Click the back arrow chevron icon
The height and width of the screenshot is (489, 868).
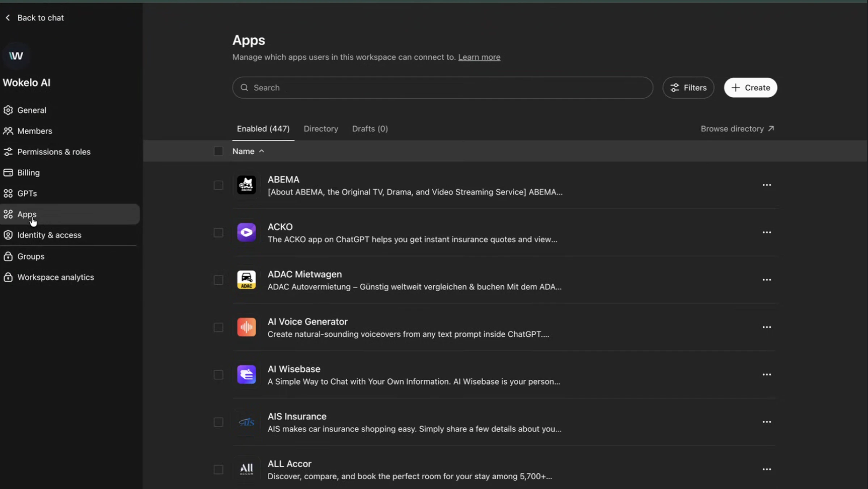(8, 17)
